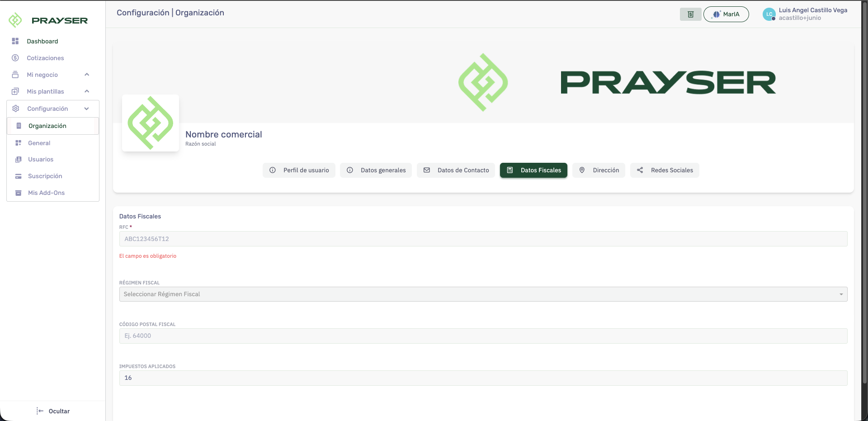Viewport: 868px width, 421px height.
Task: Open the Dashboard grid icon
Action: click(x=15, y=41)
